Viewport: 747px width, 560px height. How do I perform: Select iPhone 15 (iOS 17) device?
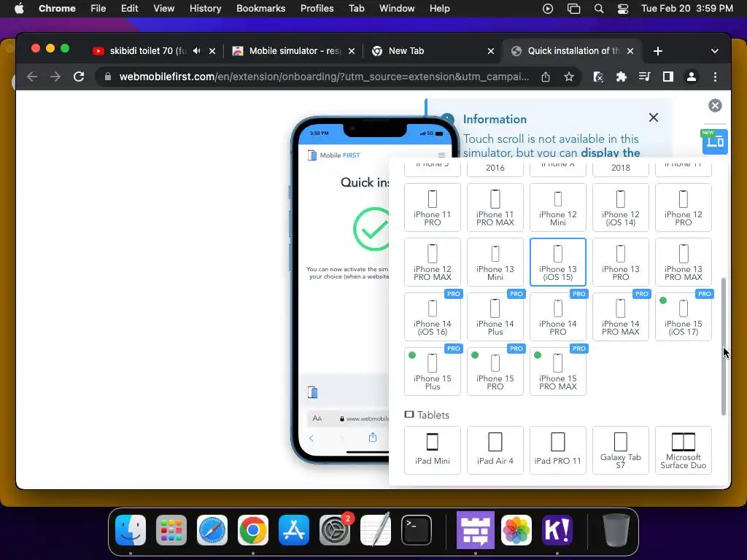coord(683,317)
